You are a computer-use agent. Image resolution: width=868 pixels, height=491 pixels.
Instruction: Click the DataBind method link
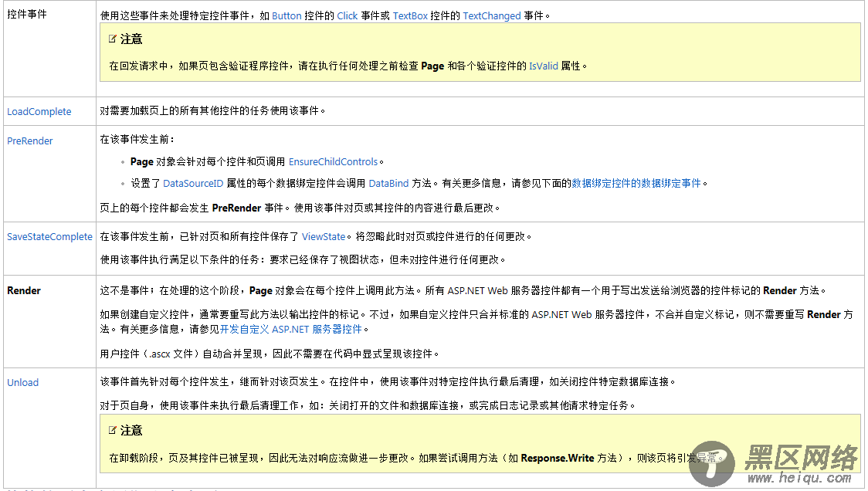tap(388, 183)
